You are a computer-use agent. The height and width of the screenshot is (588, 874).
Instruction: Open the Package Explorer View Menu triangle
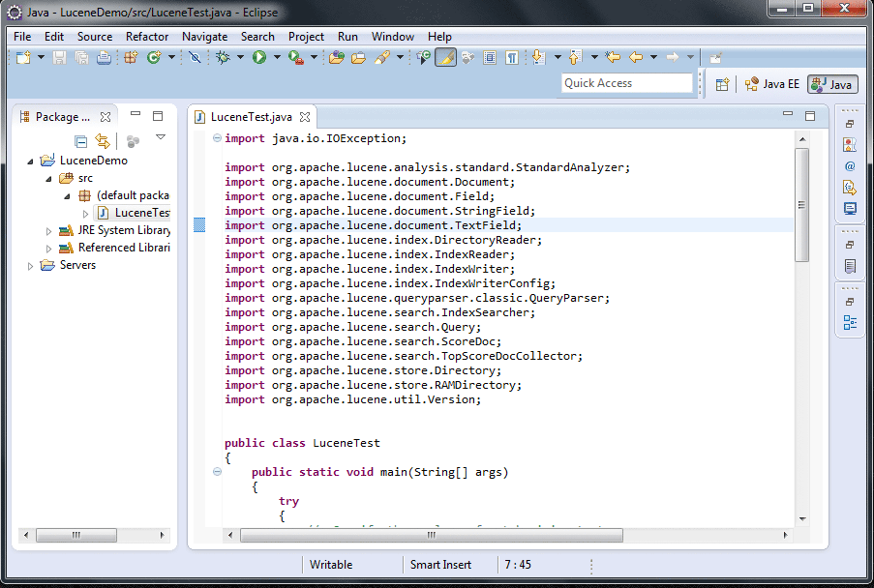161,137
